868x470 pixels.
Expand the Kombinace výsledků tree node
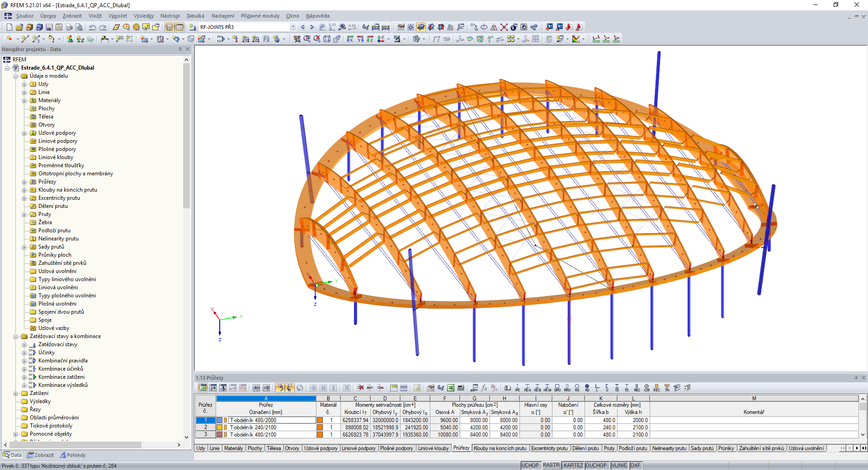[x=24, y=385]
